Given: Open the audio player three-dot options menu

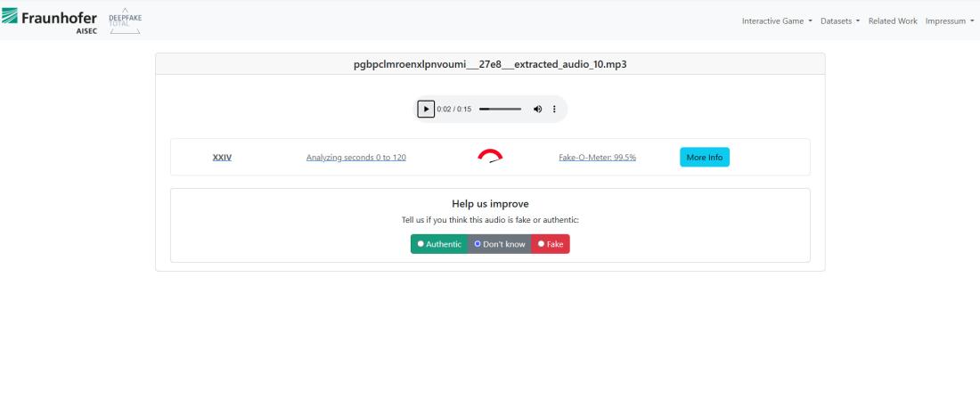Looking at the screenshot, I should pos(554,109).
